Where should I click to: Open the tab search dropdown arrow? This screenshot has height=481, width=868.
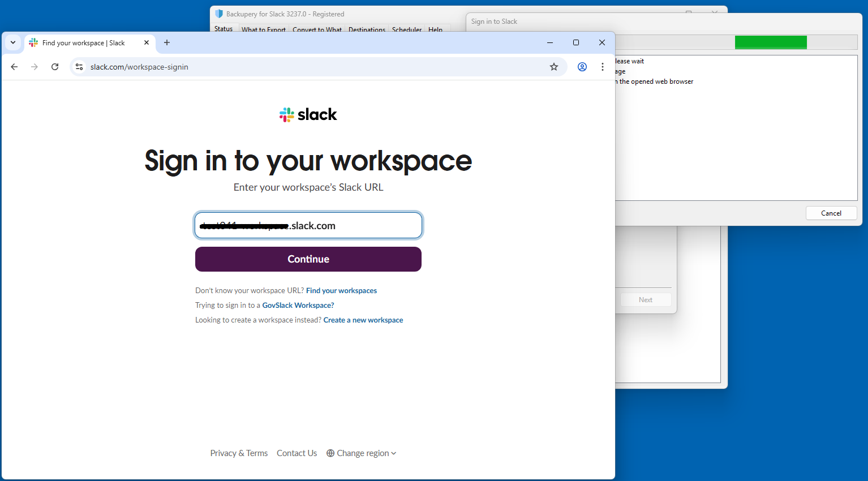(x=13, y=42)
